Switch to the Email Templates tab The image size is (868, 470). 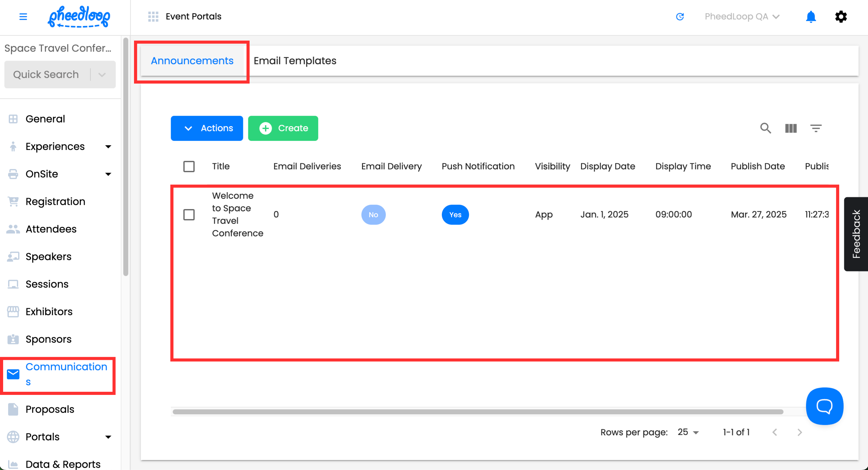[294, 61]
